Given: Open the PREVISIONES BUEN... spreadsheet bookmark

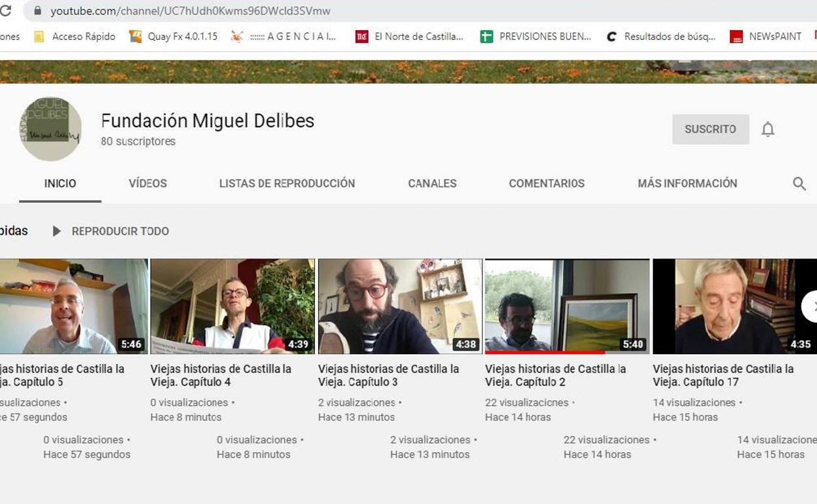Looking at the screenshot, I should pyautogui.click(x=536, y=37).
